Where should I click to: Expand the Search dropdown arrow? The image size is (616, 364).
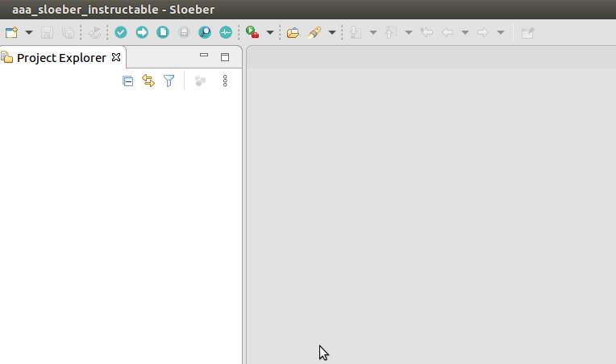tap(332, 33)
